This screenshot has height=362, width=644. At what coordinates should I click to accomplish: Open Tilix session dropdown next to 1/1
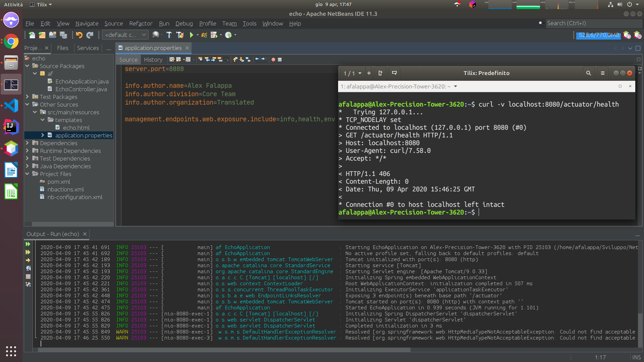[x=360, y=73]
